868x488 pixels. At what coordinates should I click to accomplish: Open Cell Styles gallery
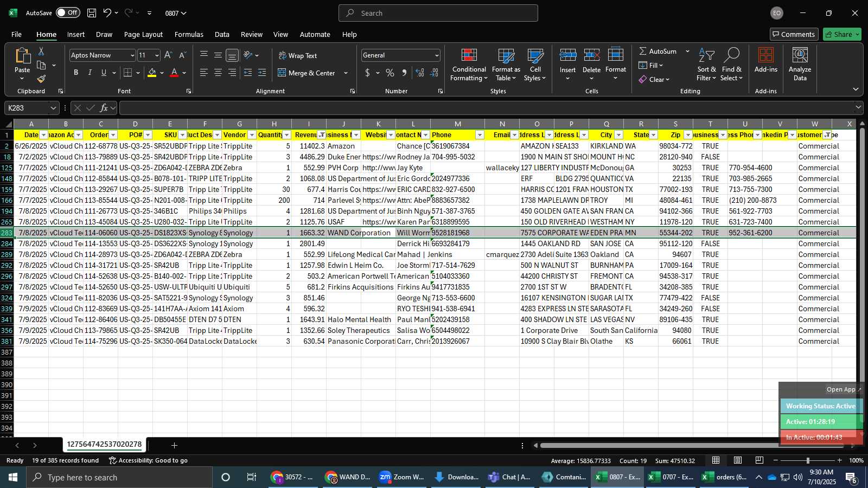(535, 65)
